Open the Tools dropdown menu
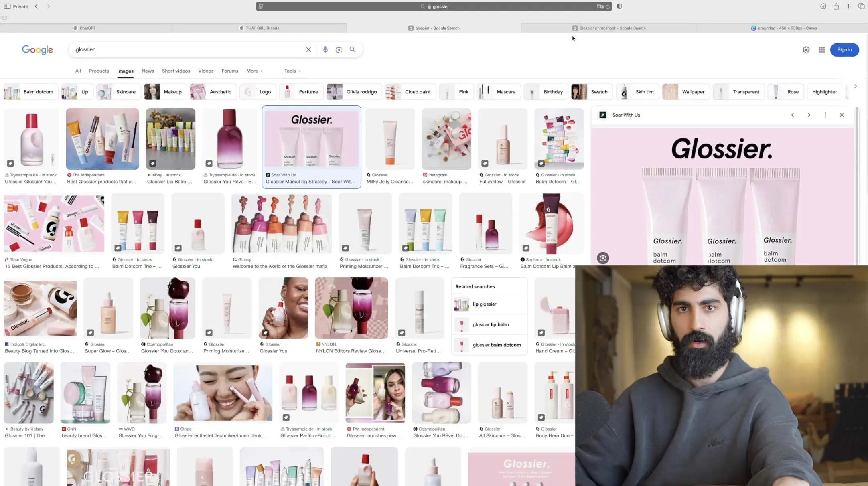This screenshot has height=486, width=868. (x=292, y=71)
